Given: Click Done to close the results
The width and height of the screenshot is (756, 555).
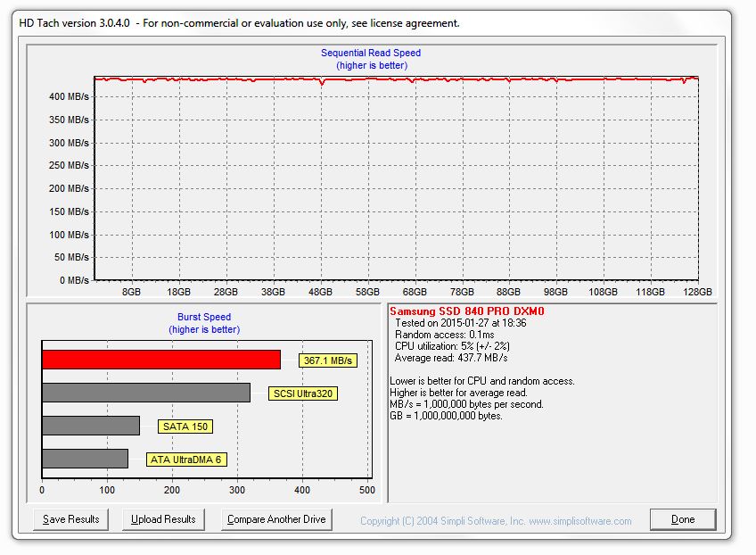Looking at the screenshot, I should pos(683,519).
